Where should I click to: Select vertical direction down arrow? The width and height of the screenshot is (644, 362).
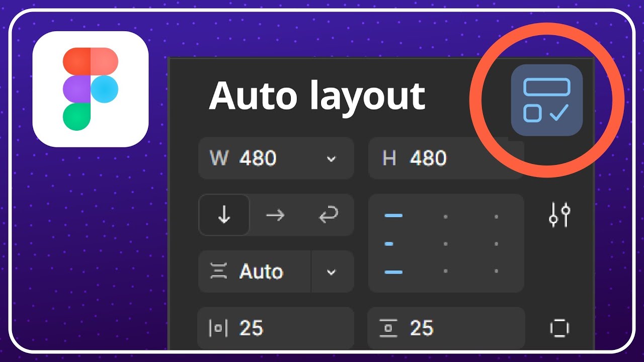coord(224,215)
